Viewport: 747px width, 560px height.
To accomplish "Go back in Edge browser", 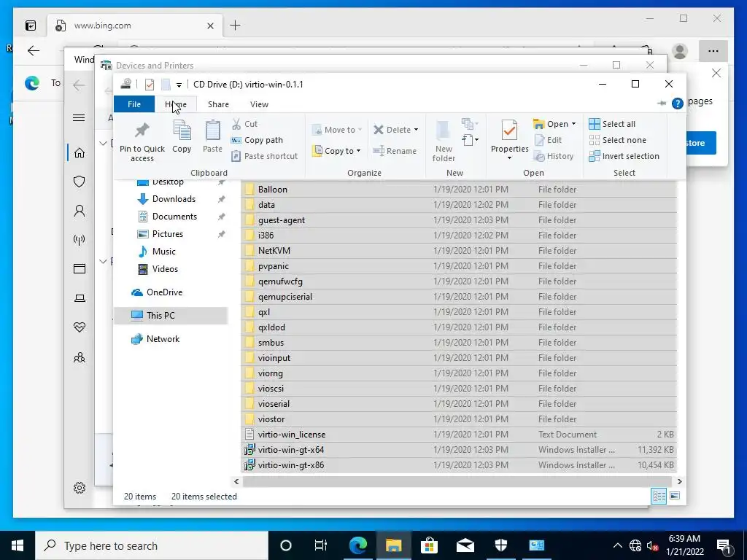I will click(x=34, y=50).
